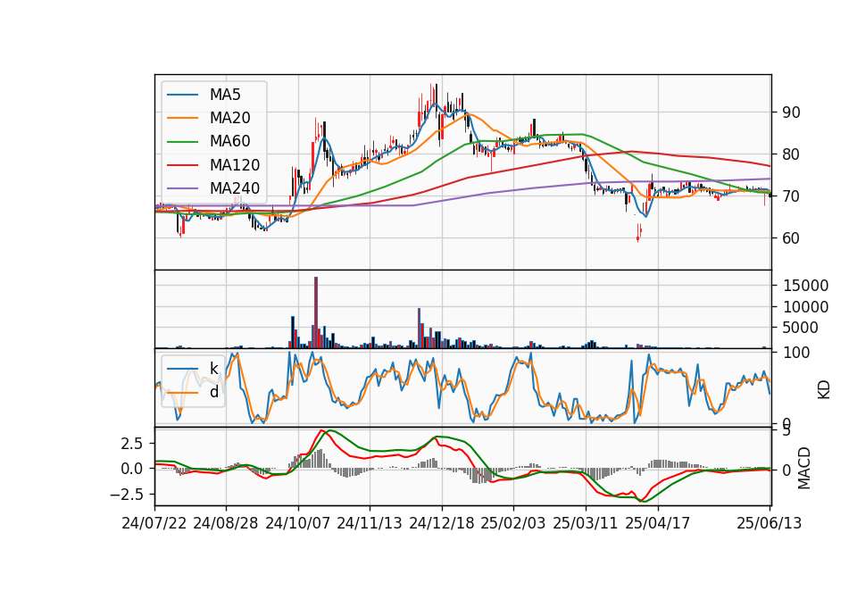The height and width of the screenshot is (616, 857).
Task: Click the 80 price axis tick label
Action: 791,154
